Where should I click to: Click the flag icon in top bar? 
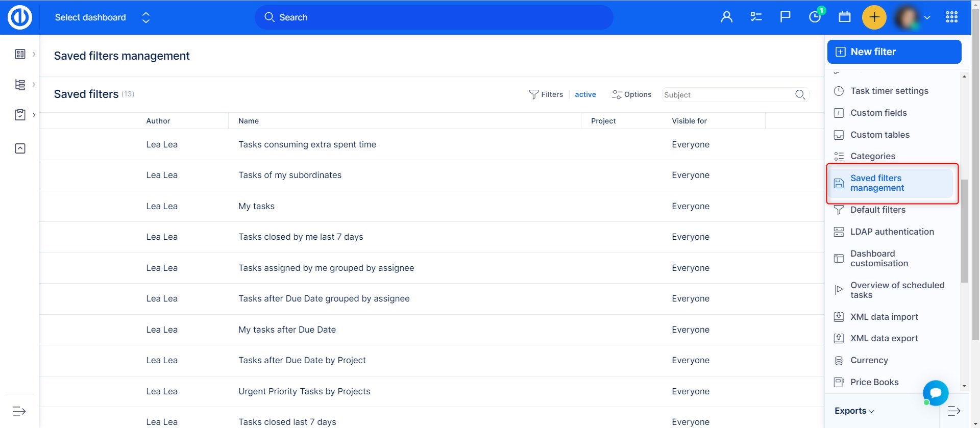[785, 17]
